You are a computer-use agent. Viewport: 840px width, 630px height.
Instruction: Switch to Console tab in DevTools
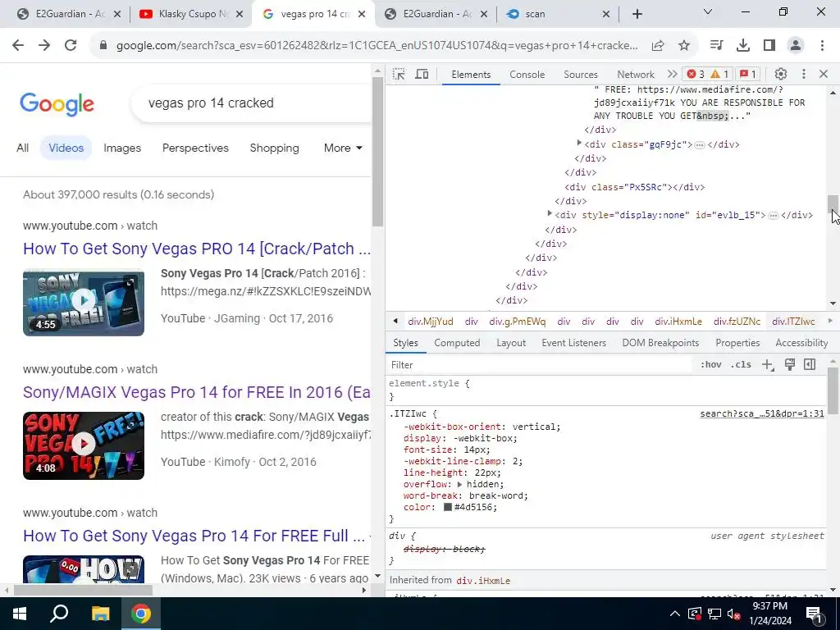click(527, 75)
